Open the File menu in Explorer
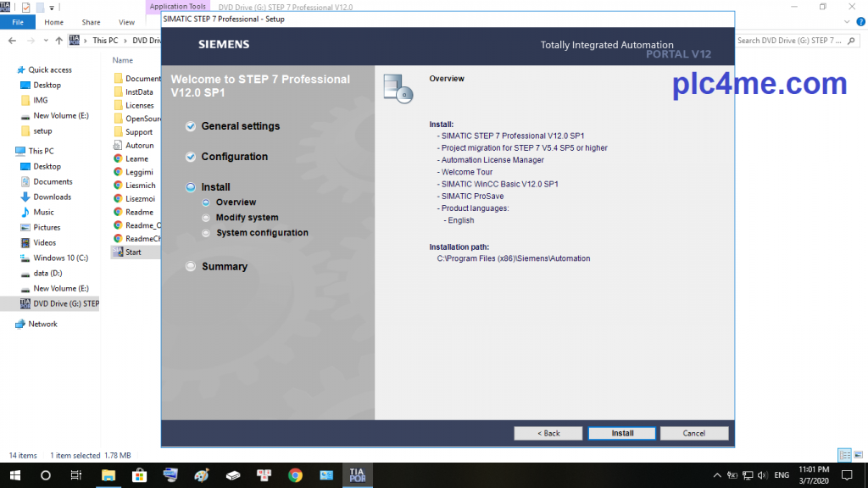This screenshot has height=488, width=868. [17, 23]
